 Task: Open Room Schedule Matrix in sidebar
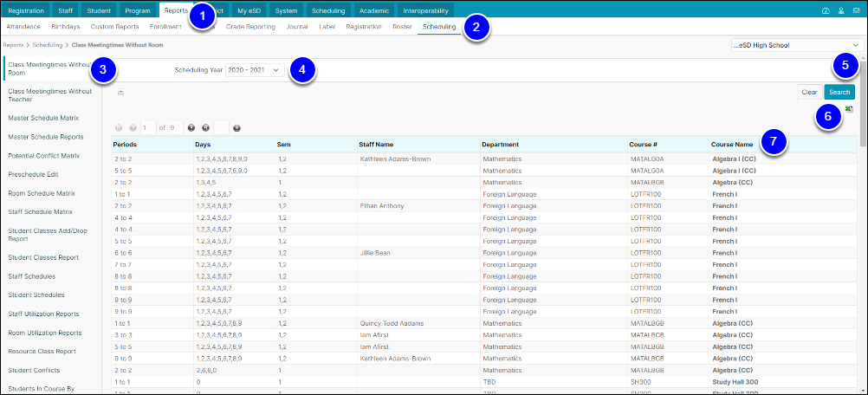coord(42,193)
